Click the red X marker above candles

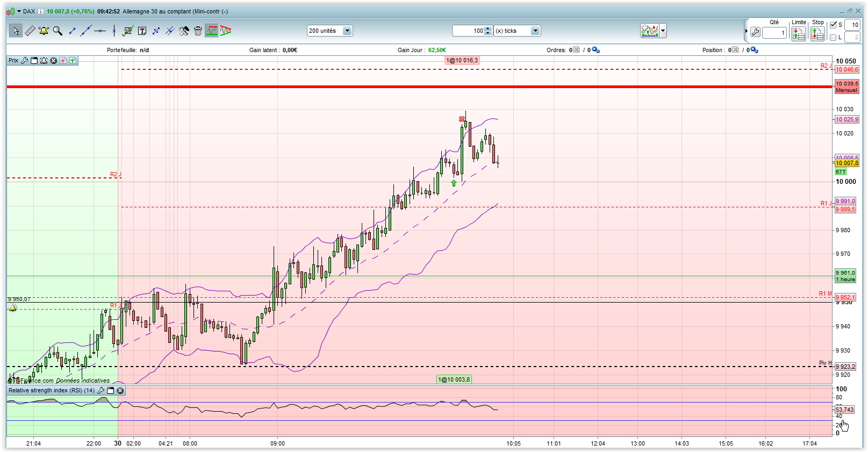coord(462,119)
